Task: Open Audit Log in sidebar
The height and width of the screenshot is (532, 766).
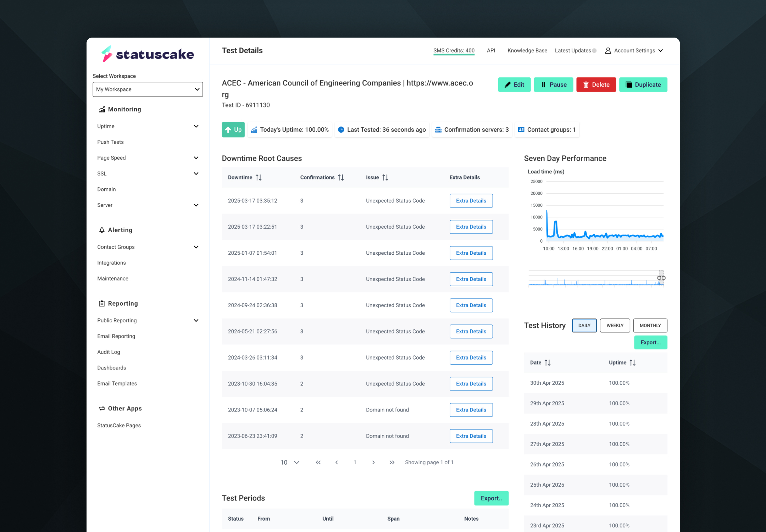Action: click(109, 352)
